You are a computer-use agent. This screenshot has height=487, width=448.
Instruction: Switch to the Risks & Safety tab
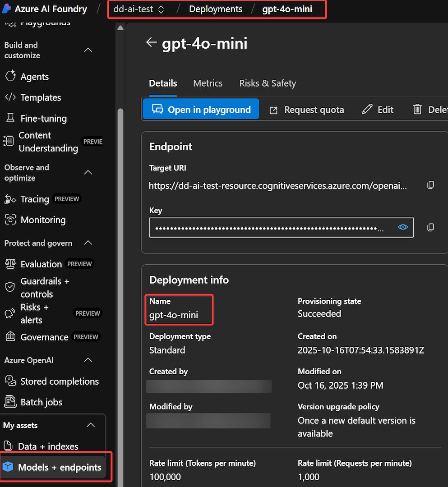point(268,83)
